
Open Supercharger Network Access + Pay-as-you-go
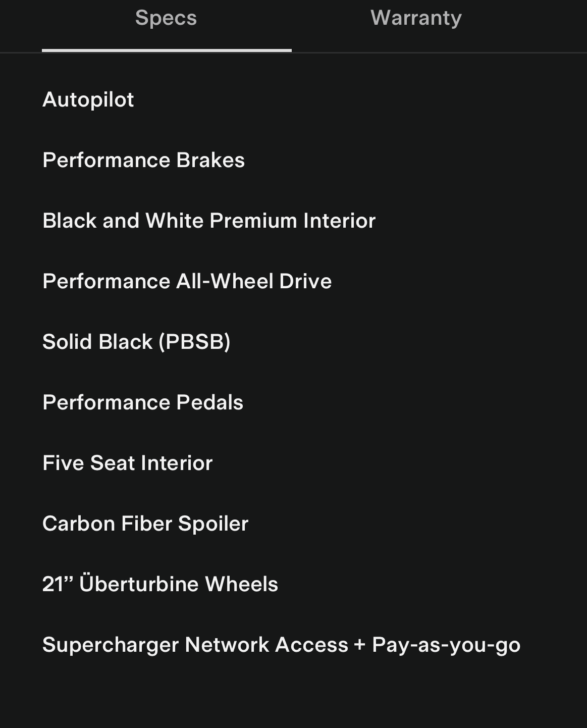tap(281, 645)
